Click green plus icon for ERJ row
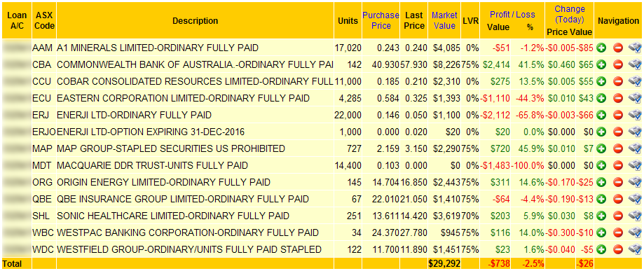Viewport: 644px width, 271px height. [x=602, y=116]
